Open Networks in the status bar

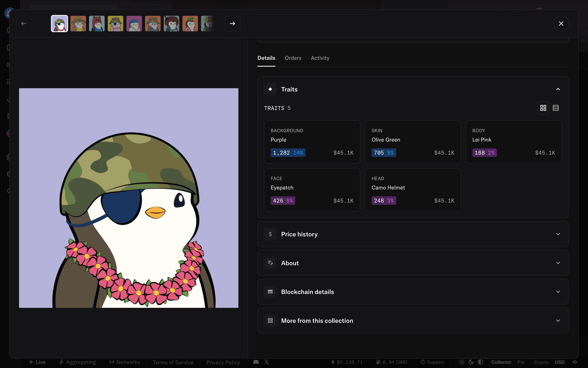124,362
